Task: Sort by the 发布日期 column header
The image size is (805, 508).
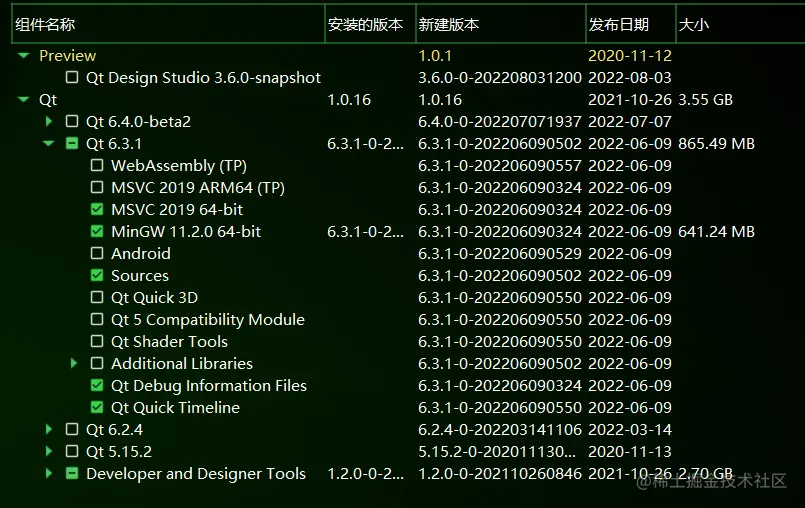Action: 631,24
